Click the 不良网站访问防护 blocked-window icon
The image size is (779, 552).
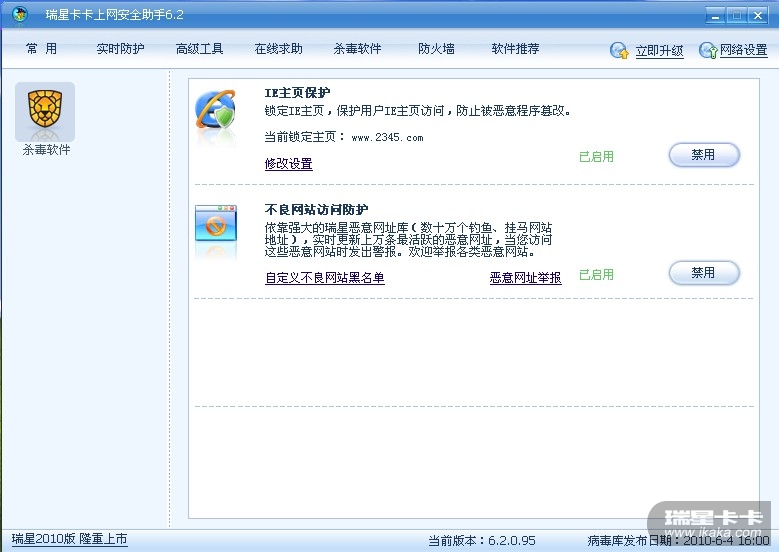(x=216, y=223)
